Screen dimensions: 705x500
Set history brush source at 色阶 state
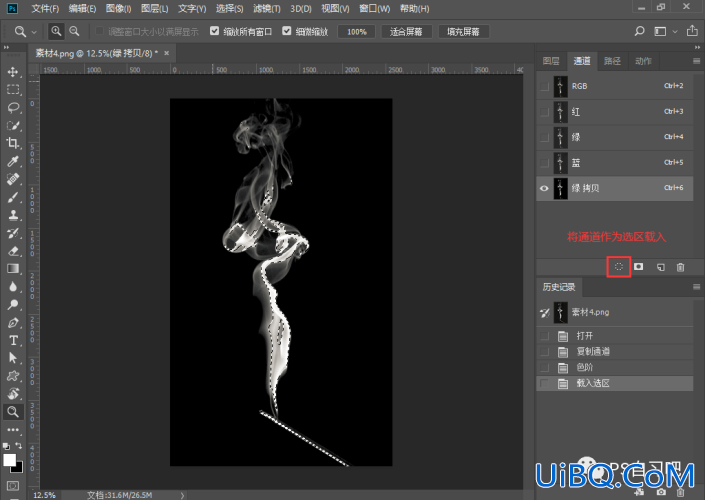point(544,367)
